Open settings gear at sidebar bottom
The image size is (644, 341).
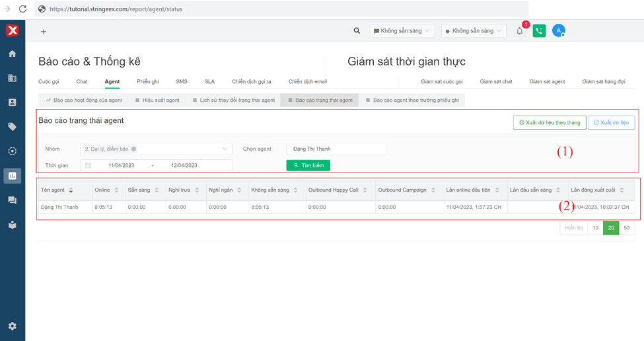(x=12, y=326)
